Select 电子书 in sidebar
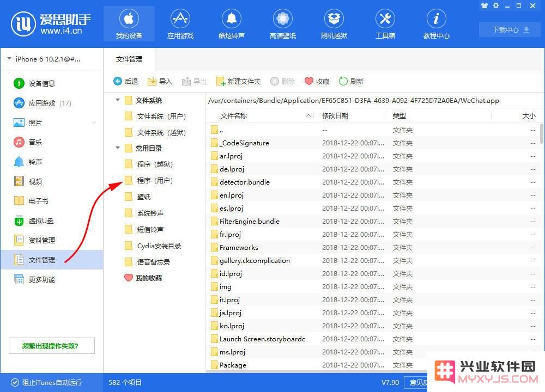The height and width of the screenshot is (392, 545). click(x=51, y=201)
